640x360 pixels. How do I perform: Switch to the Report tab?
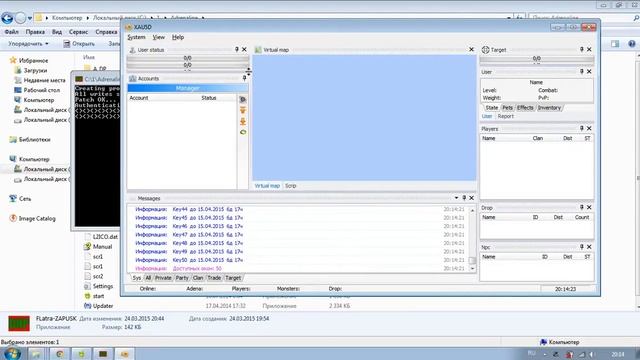(x=505, y=116)
